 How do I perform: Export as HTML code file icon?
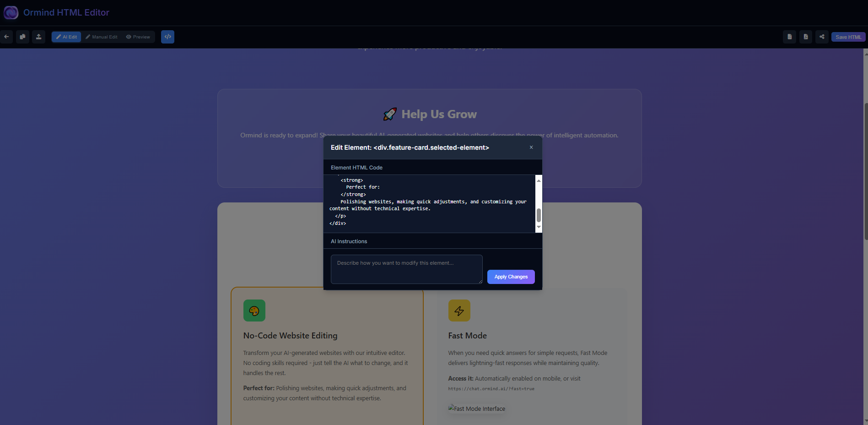point(789,37)
